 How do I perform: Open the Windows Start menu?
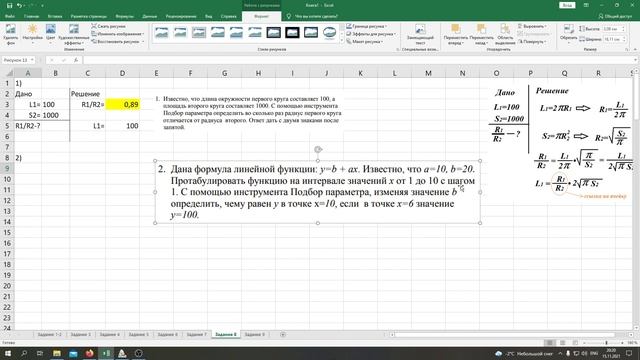coord(7,353)
